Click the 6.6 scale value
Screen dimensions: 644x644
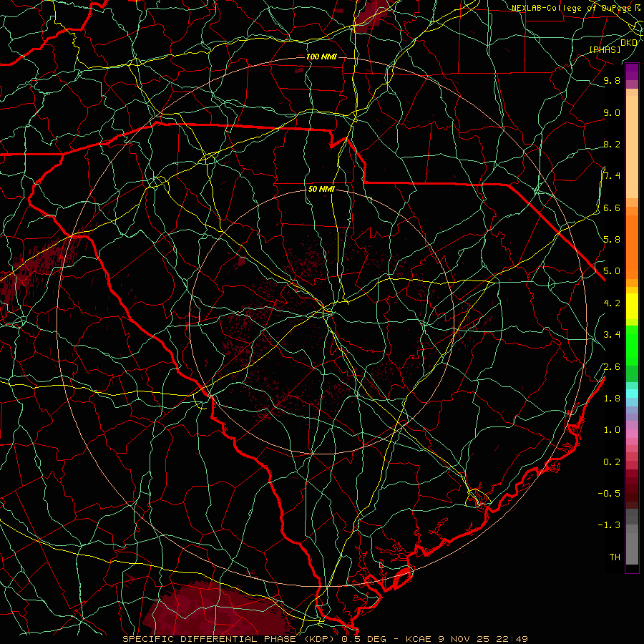612,208
